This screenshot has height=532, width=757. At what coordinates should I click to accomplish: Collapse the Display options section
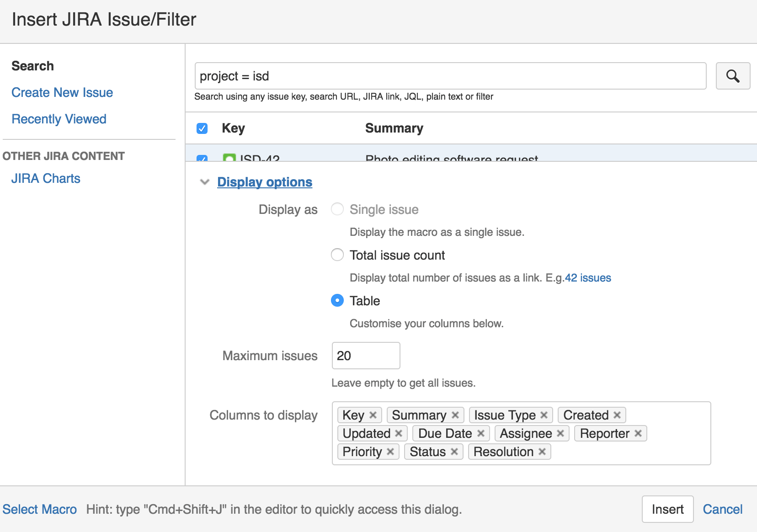(205, 182)
